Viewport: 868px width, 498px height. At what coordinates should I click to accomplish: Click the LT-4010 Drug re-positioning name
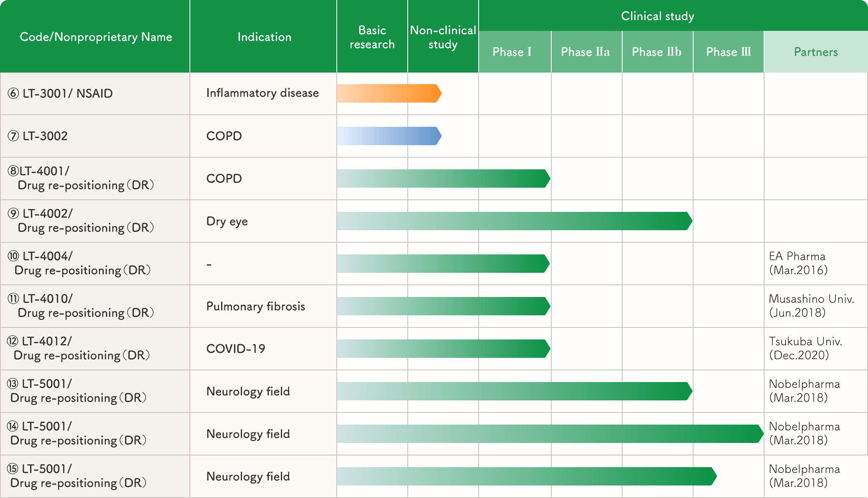click(x=81, y=306)
